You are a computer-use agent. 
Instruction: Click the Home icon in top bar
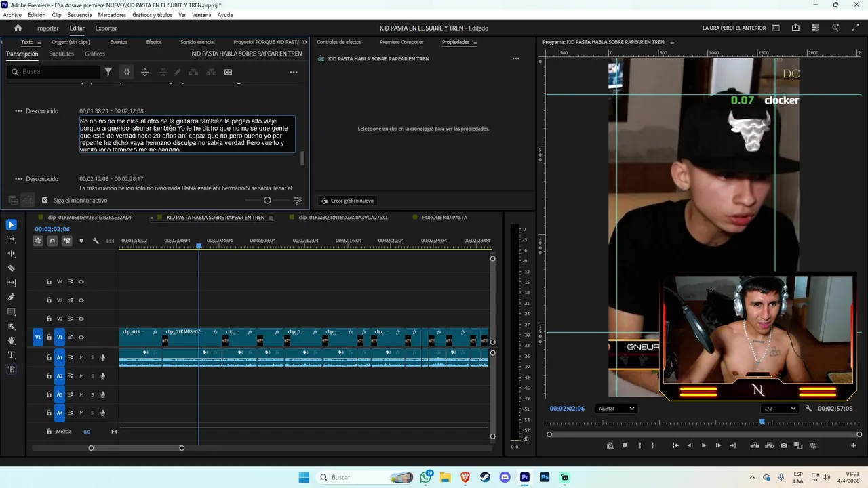pyautogui.click(x=18, y=28)
